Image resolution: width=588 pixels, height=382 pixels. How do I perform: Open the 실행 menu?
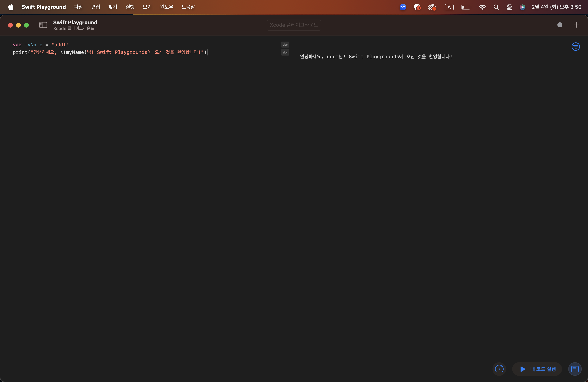(130, 7)
